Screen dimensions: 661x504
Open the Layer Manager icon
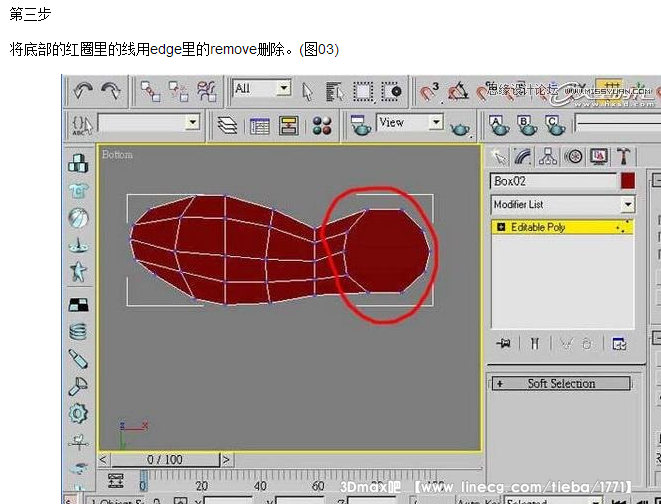(x=227, y=125)
